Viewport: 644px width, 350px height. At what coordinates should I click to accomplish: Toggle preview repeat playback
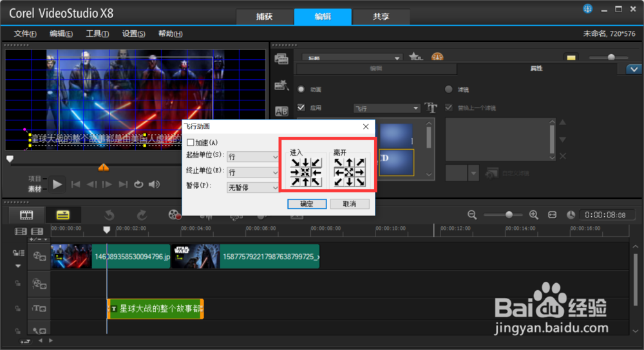coord(138,184)
